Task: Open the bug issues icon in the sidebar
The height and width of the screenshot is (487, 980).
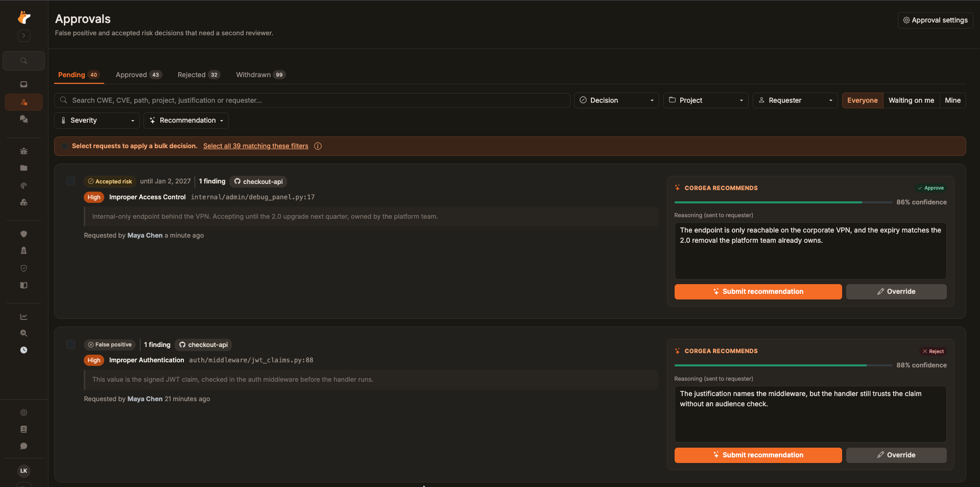Action: point(23,151)
